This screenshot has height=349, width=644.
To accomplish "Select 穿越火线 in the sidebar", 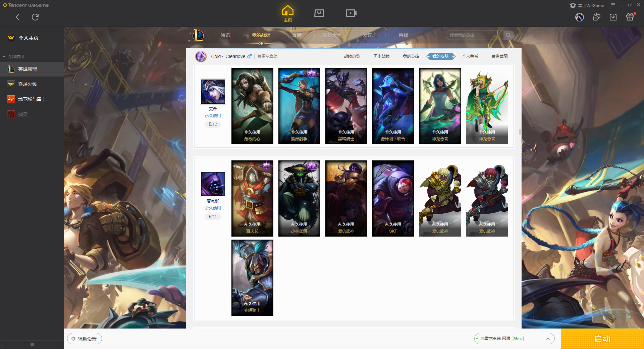I will 32,84.
